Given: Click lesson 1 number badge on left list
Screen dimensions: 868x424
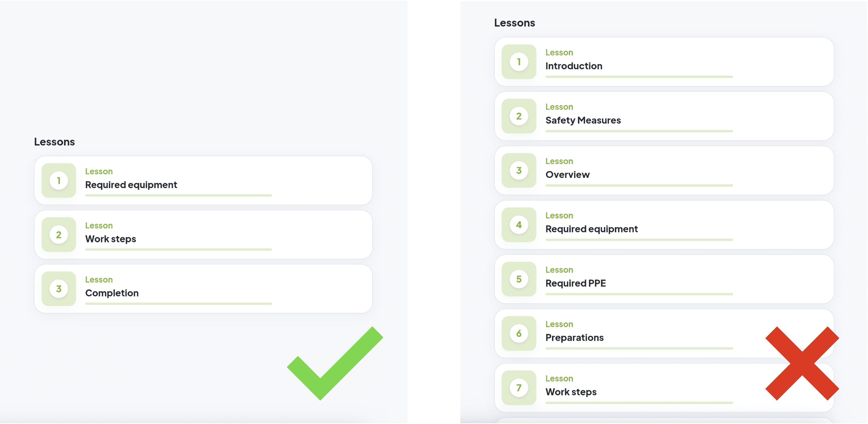Looking at the screenshot, I should (59, 181).
